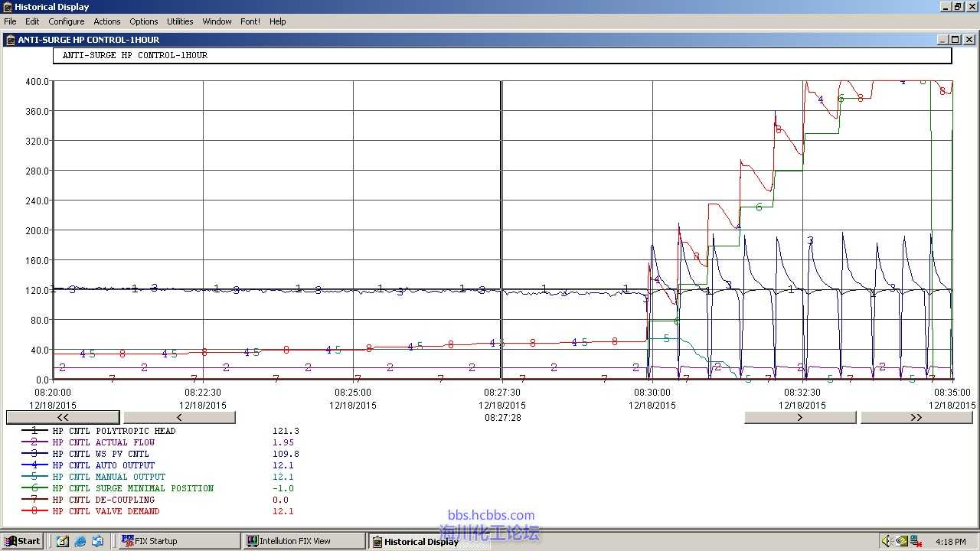Click the volume speaker tray icon
This screenshot has width=980, height=551.
tap(887, 541)
